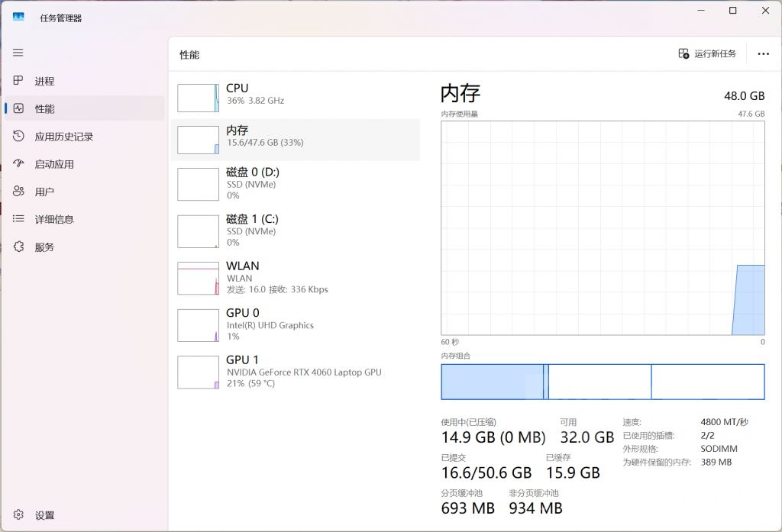Open the 服务 (Services) page
This screenshot has width=782, height=532.
[46, 247]
